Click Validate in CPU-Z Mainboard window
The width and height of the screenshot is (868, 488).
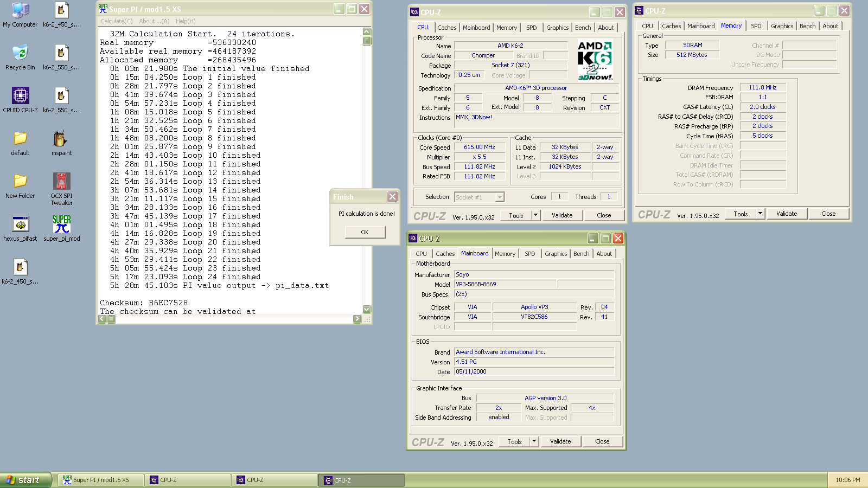pos(560,441)
